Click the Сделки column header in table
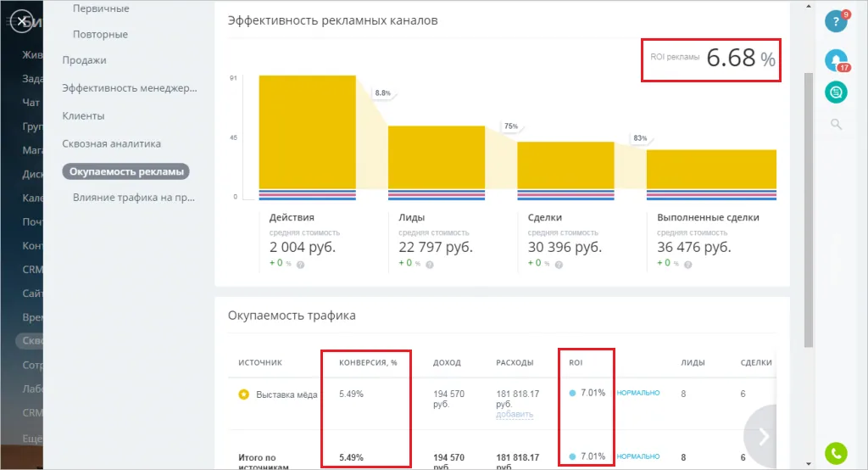The width and height of the screenshot is (868, 470). tap(756, 362)
